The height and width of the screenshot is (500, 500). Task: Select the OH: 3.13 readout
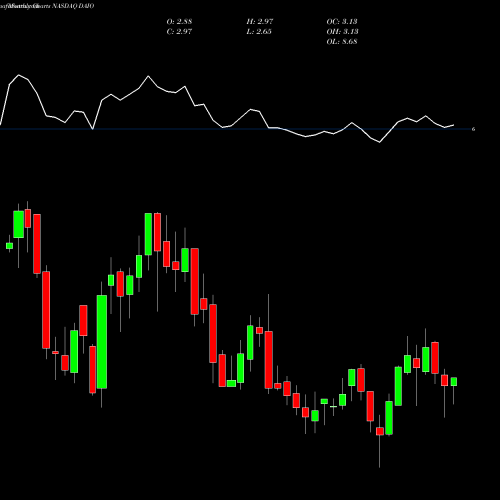point(342,32)
